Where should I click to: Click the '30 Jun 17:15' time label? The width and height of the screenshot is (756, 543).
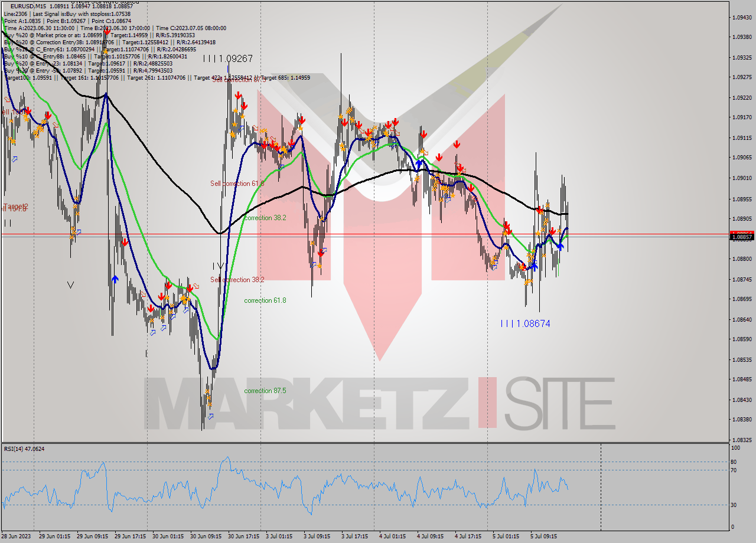click(245, 537)
